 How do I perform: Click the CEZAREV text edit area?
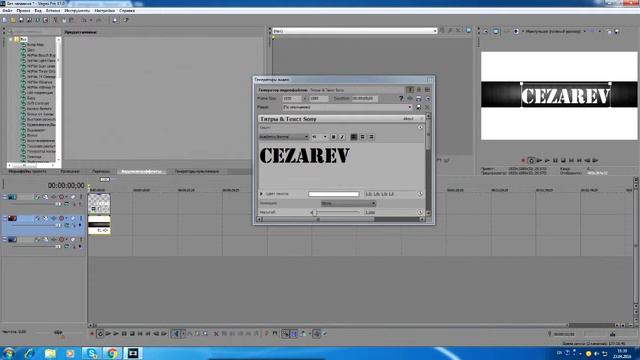coord(341,165)
